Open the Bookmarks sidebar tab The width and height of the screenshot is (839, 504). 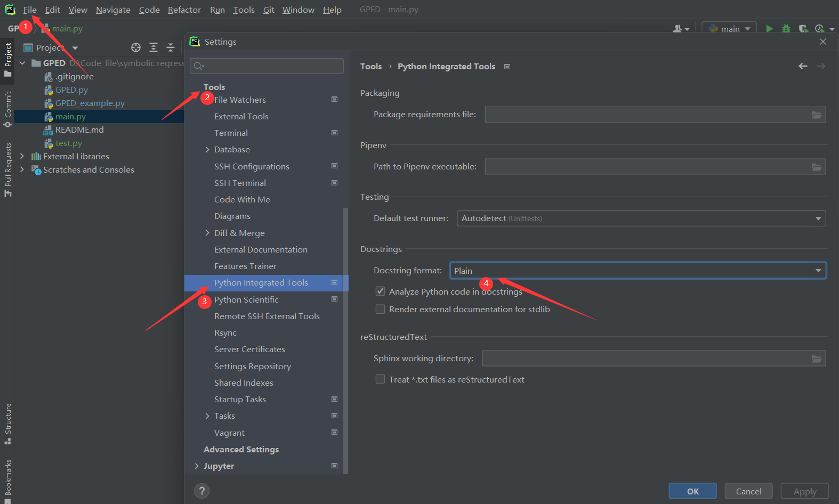coord(7,481)
